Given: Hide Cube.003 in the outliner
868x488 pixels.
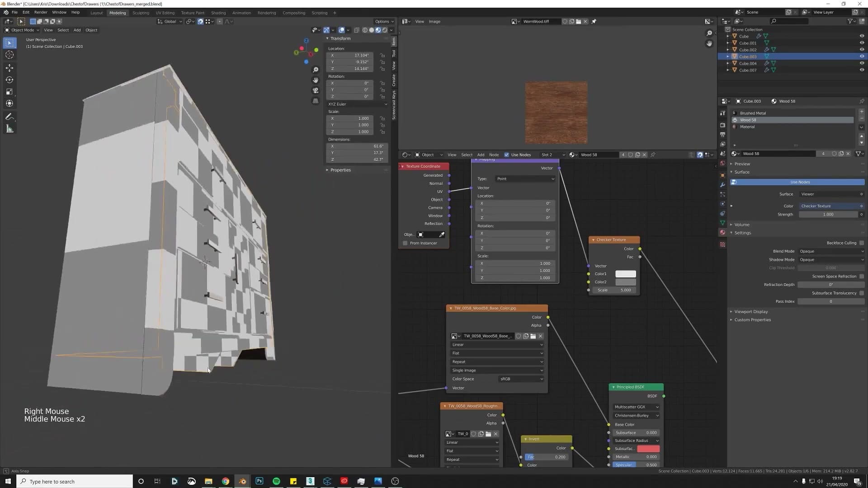Looking at the screenshot, I should [862, 56].
